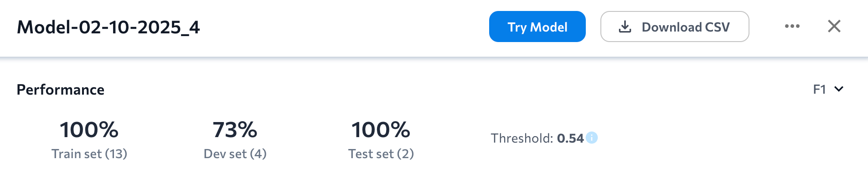Image resolution: width=868 pixels, height=181 pixels.
Task: Click the info icon beside Threshold
Action: point(592,138)
